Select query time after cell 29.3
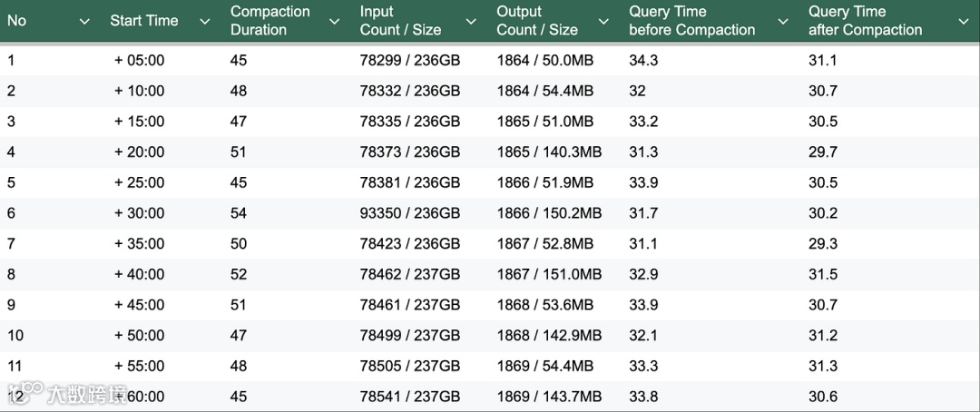Viewport: 980px width, 412px height. (823, 244)
